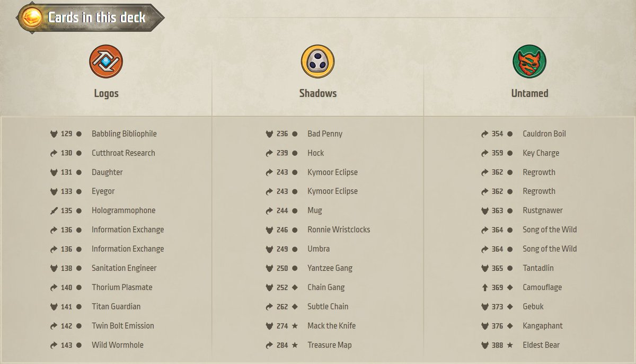Click the card number 388

[497, 345]
